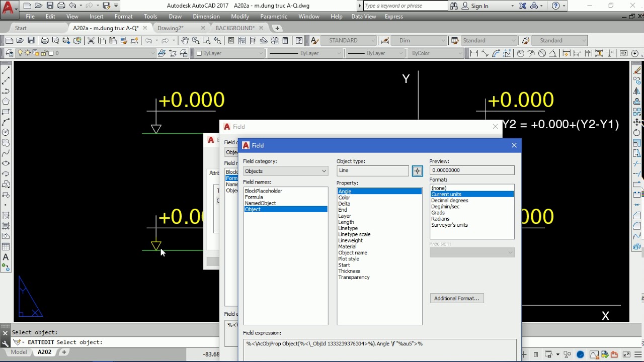Select Radians format
The width and height of the screenshot is (644, 362).
pos(440,219)
